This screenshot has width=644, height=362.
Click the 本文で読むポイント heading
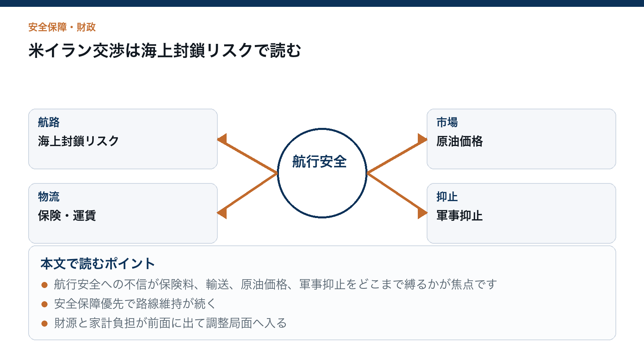98,264
